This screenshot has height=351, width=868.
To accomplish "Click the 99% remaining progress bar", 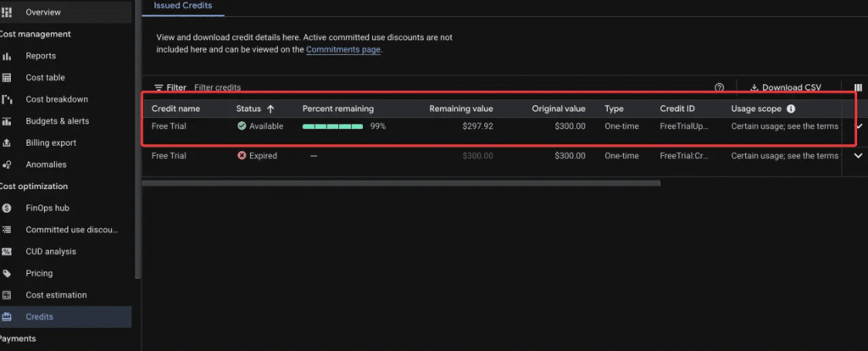I will [x=332, y=126].
